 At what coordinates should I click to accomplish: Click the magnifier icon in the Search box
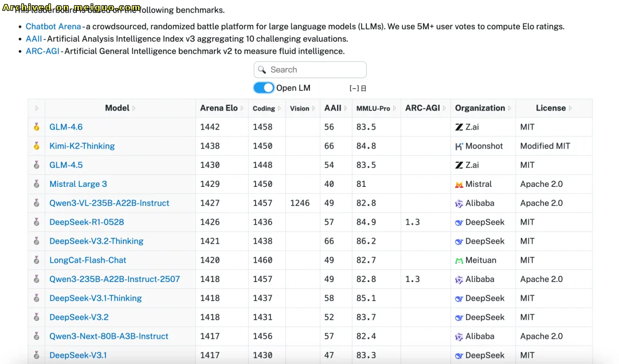point(262,70)
